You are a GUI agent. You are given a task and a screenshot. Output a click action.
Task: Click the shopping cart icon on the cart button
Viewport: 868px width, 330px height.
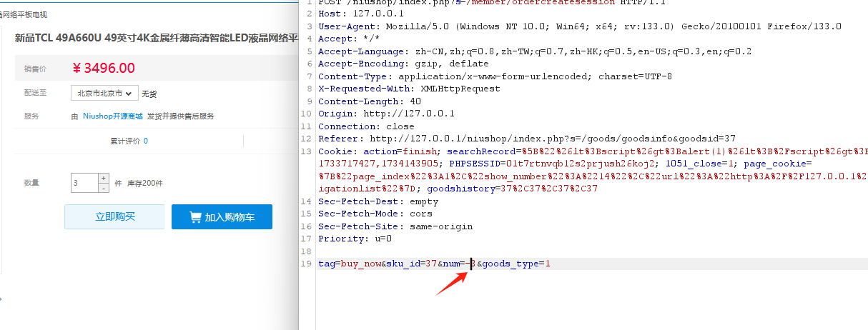[x=195, y=216]
